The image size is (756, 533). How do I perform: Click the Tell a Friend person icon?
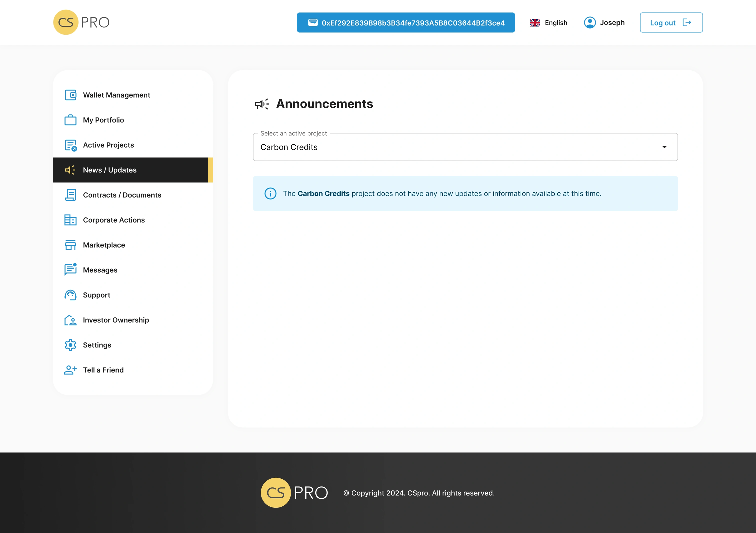(70, 370)
